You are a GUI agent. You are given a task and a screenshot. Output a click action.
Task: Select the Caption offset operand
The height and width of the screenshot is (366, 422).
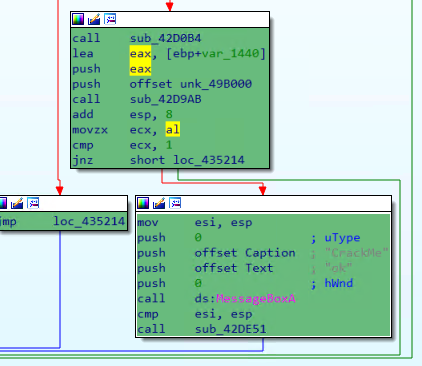[270, 253]
